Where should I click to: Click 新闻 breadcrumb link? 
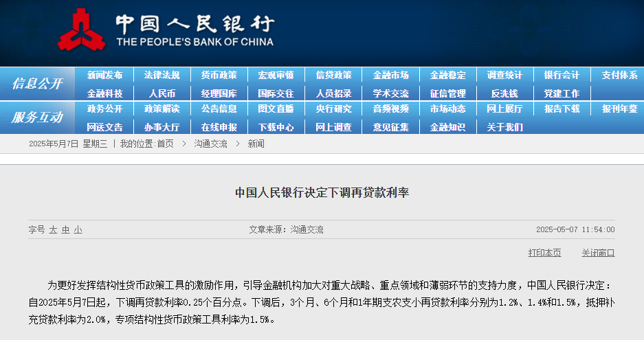click(x=256, y=144)
